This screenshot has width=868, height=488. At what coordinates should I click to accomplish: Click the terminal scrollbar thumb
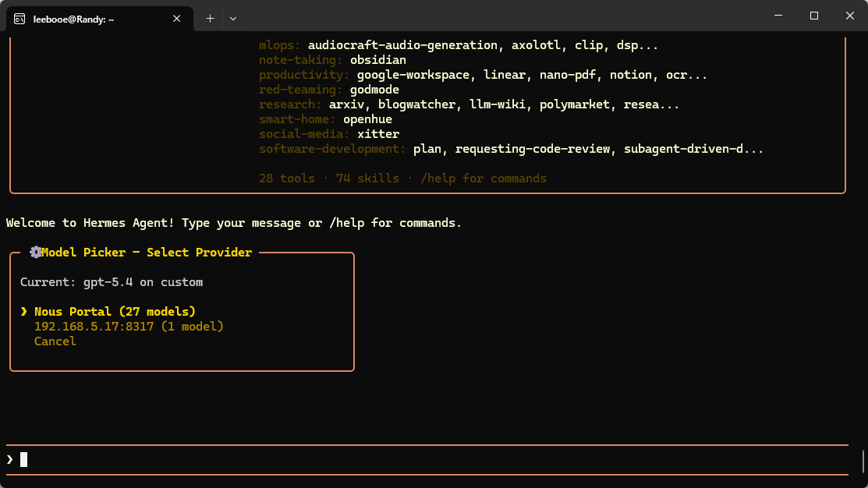pyautogui.click(x=863, y=461)
